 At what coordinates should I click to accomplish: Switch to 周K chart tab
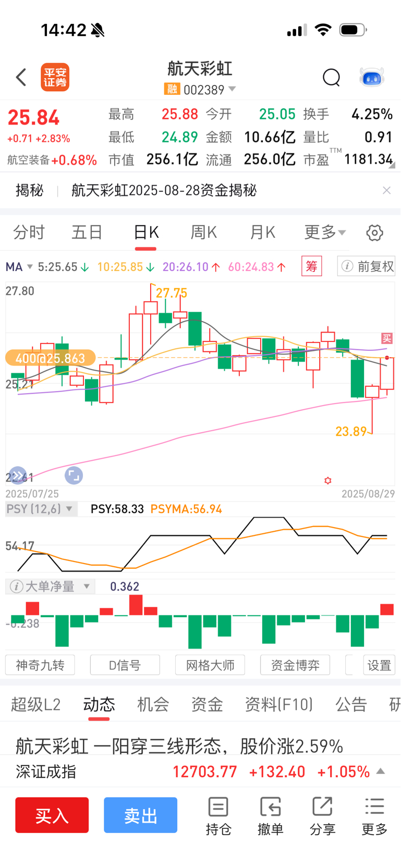tap(203, 233)
